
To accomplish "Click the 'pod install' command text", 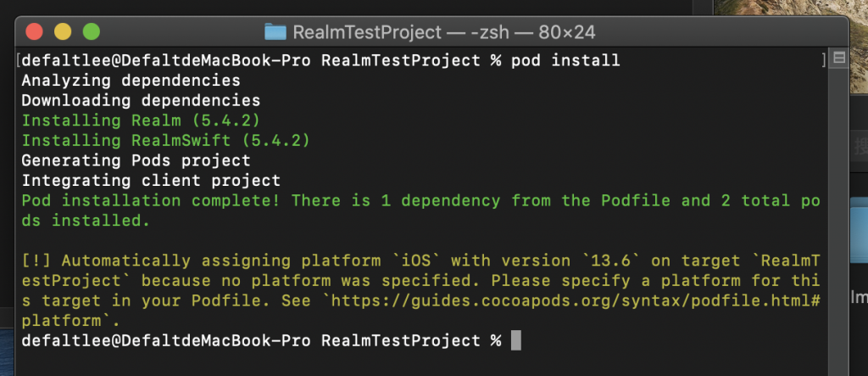I will (565, 60).
